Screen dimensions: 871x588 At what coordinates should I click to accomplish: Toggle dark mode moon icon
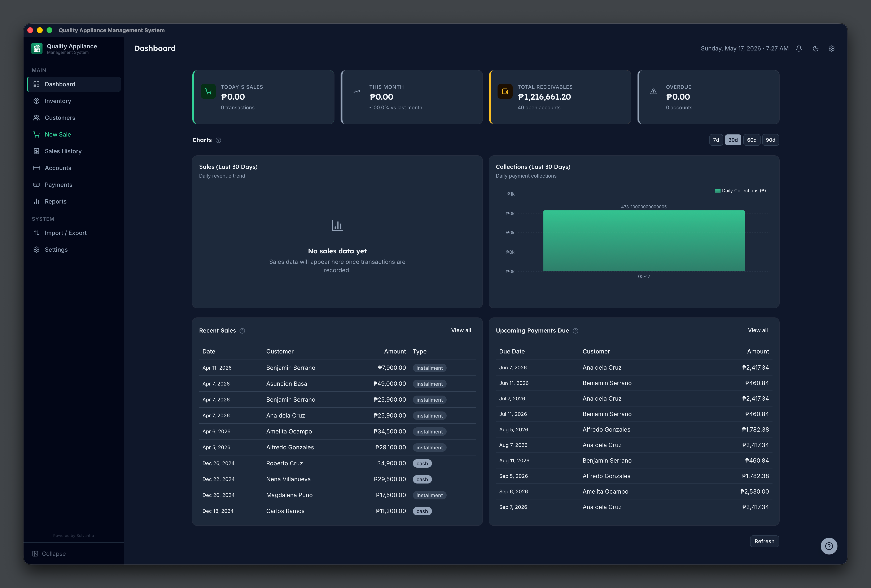click(x=815, y=49)
